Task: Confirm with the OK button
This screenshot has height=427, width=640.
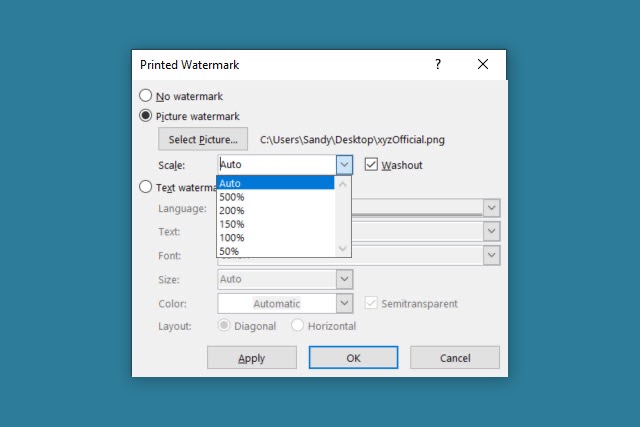Action: coord(354,358)
